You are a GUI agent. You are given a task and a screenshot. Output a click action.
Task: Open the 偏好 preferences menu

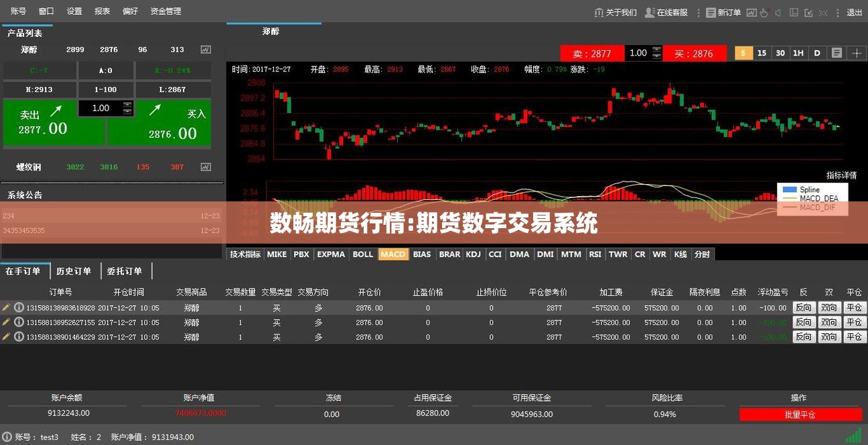click(x=131, y=11)
